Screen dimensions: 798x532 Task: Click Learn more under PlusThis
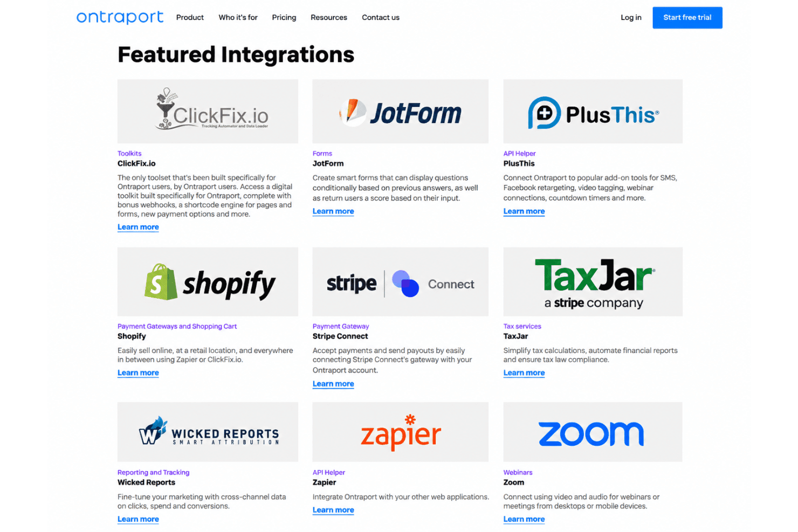[x=524, y=211]
